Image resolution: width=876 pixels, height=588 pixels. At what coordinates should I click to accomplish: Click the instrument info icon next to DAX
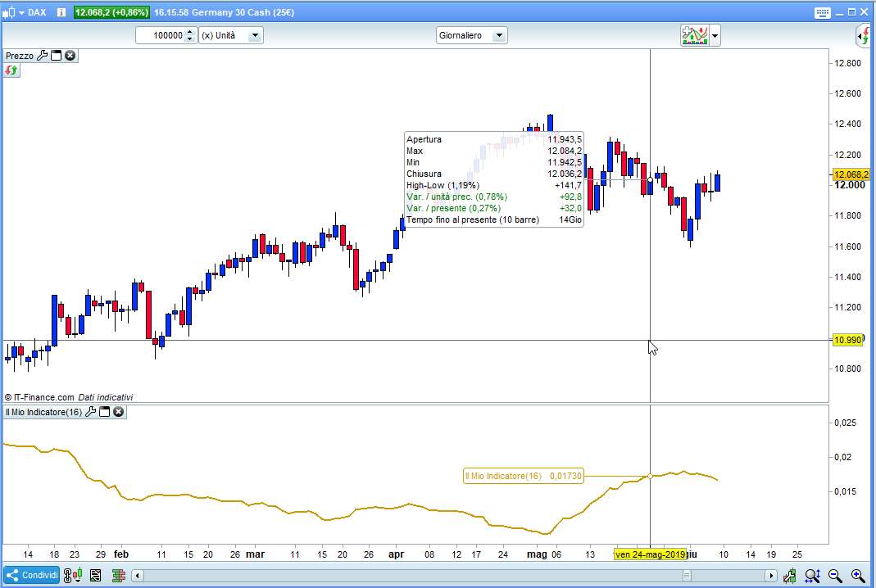pyautogui.click(x=61, y=12)
